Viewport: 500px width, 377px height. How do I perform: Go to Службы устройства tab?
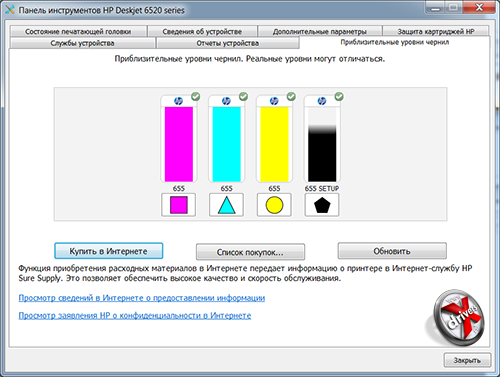[x=83, y=43]
